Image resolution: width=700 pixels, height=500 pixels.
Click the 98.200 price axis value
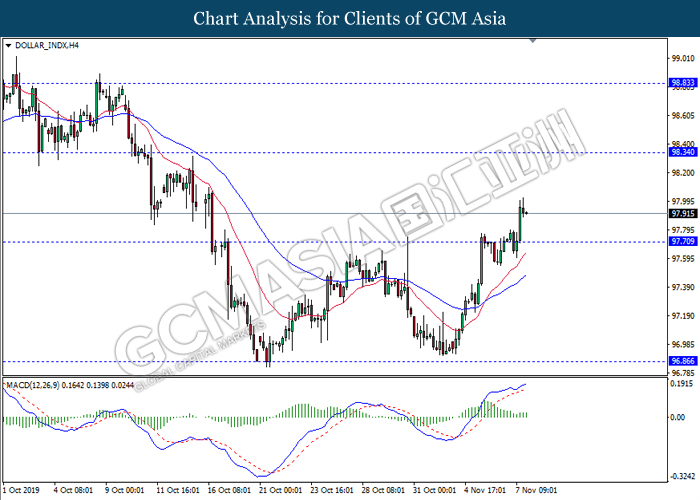point(683,173)
